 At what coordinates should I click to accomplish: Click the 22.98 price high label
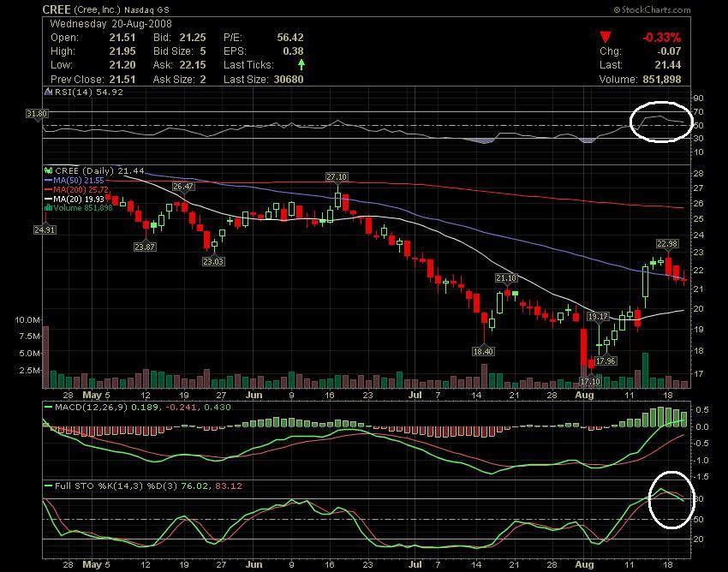[668, 244]
